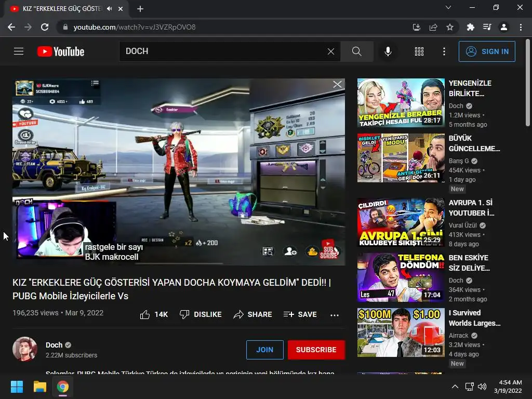The height and width of the screenshot is (399, 532).
Task: Save the video to a playlist
Action: pyautogui.click(x=300, y=314)
